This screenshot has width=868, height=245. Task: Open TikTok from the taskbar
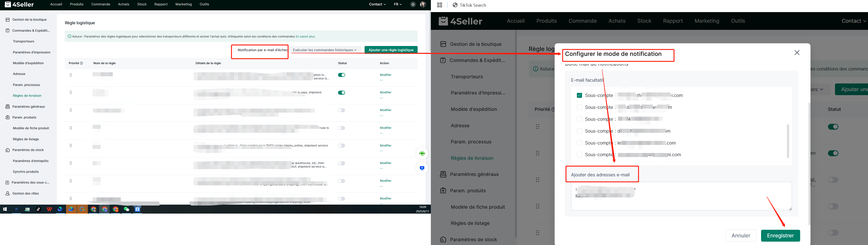click(x=38, y=209)
